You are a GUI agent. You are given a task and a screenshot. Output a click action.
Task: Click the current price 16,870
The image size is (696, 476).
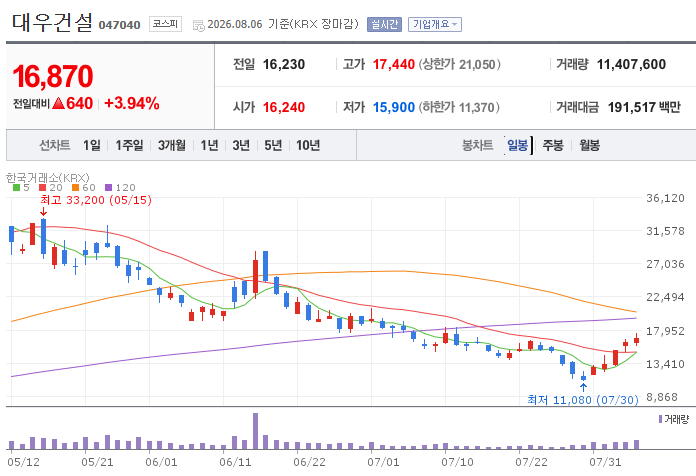[x=53, y=76]
